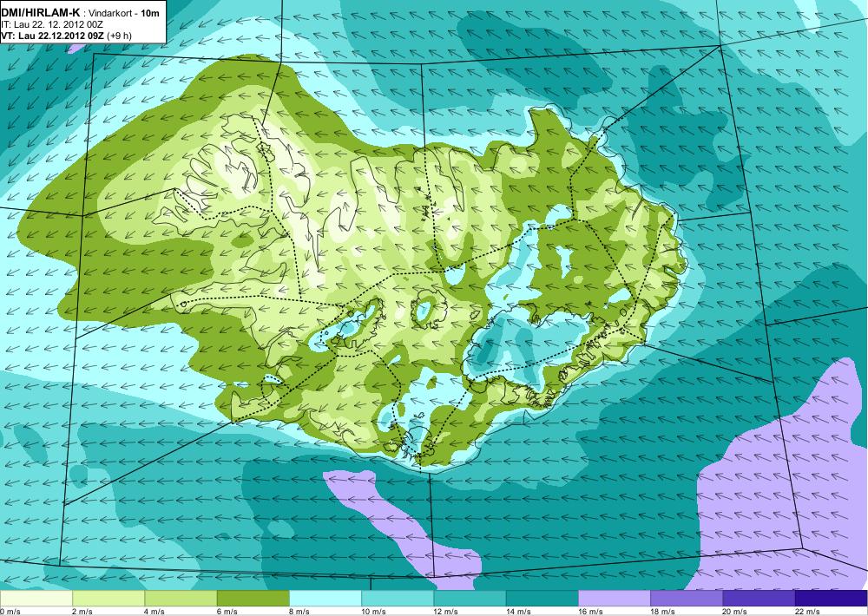Select the dark teal 14–16 m/s legend swatch

coord(542,599)
